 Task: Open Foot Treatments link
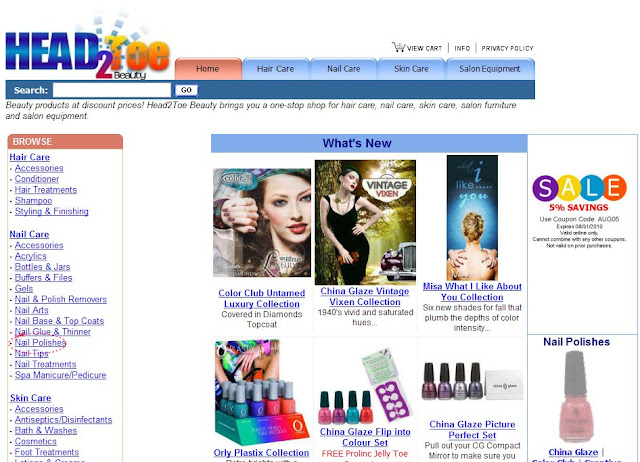click(x=47, y=452)
